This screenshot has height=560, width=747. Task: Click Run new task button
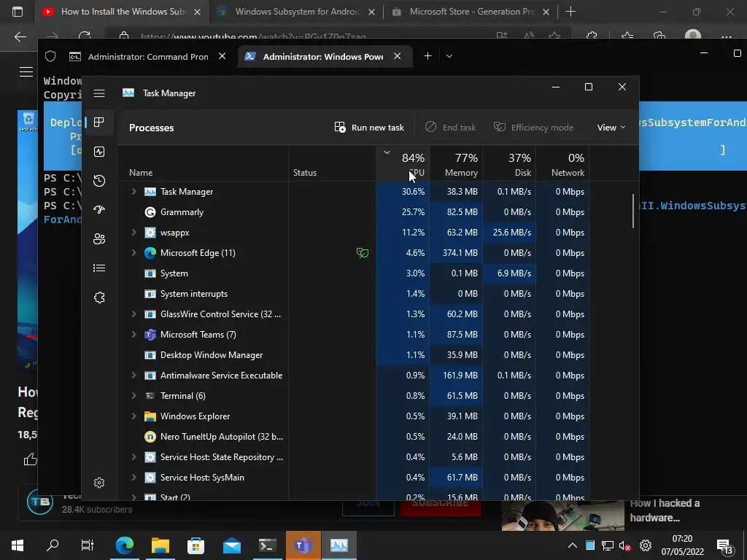369,127
